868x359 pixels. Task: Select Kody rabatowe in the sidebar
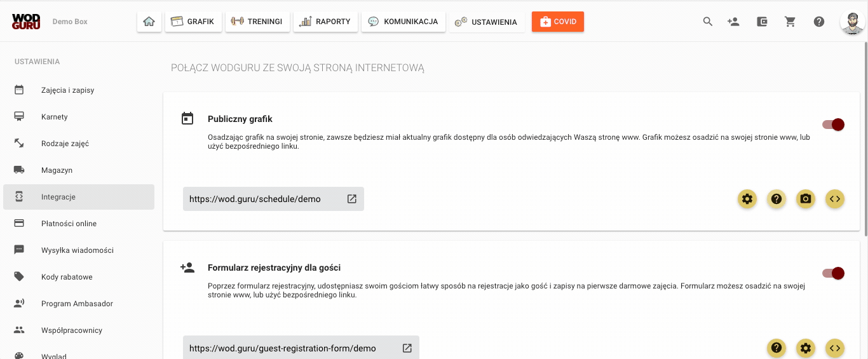click(79, 277)
